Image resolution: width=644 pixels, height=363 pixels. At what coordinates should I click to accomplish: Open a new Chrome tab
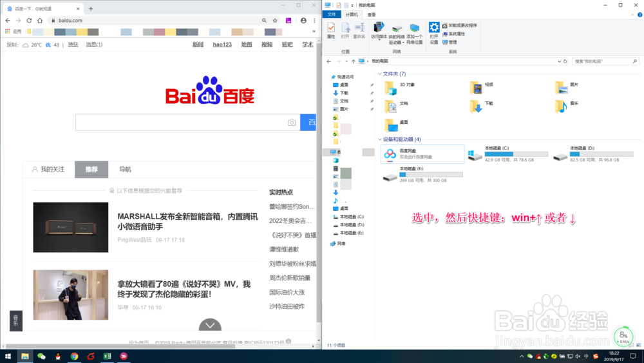(x=91, y=8)
